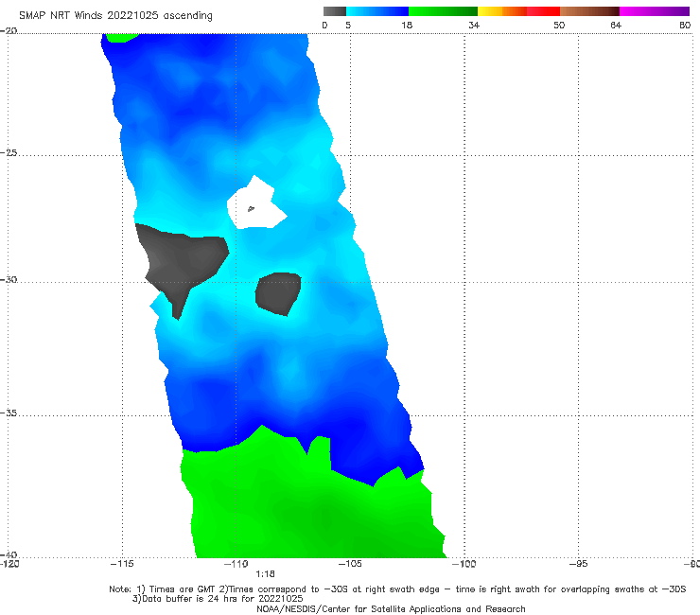The image size is (700, 615).
Task: Click the longitude axis label "-110"
Action: [x=236, y=564]
